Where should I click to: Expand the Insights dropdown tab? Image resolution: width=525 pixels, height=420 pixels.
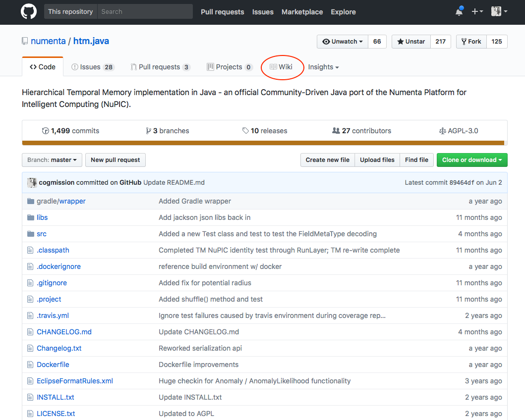point(323,67)
